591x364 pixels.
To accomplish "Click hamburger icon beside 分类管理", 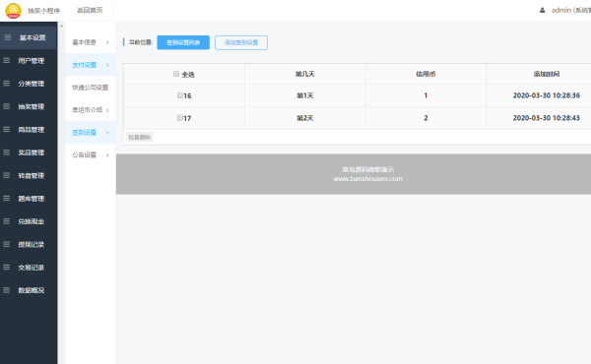I will coord(7,84).
